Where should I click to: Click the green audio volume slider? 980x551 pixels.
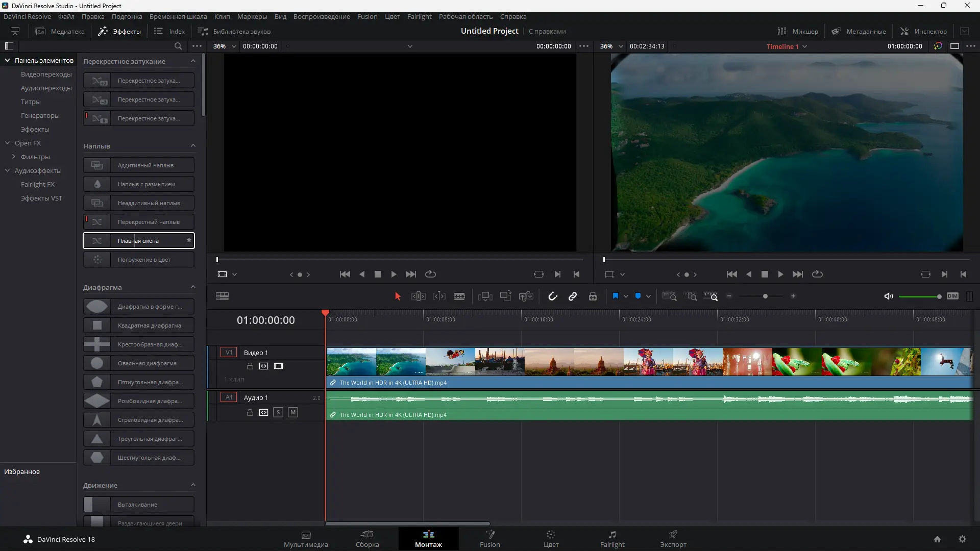919,296
